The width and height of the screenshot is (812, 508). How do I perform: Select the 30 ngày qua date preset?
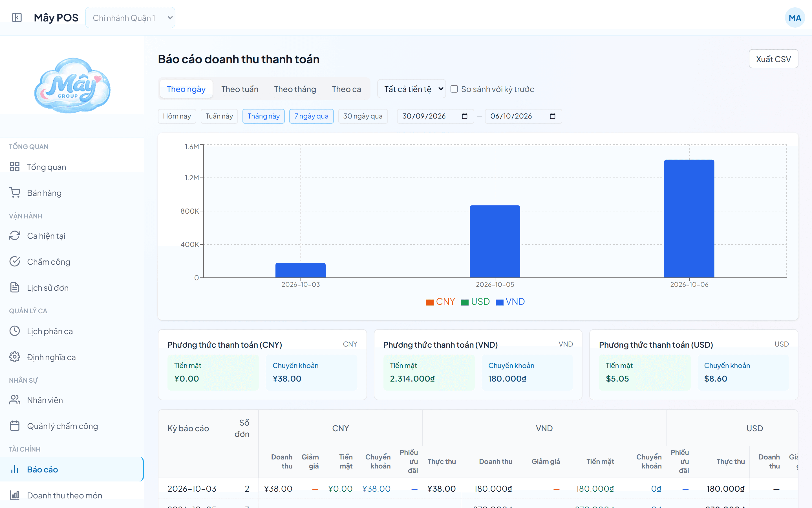click(363, 116)
